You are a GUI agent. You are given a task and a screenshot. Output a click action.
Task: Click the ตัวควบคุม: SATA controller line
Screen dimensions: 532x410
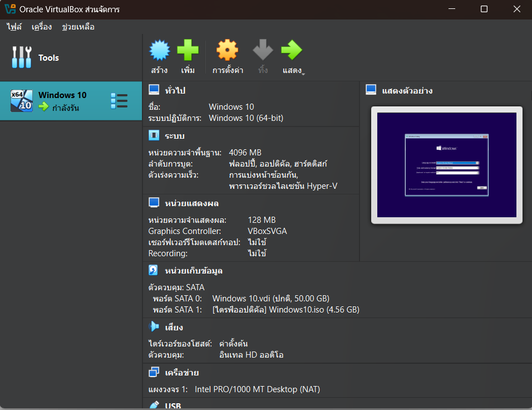[x=176, y=287]
